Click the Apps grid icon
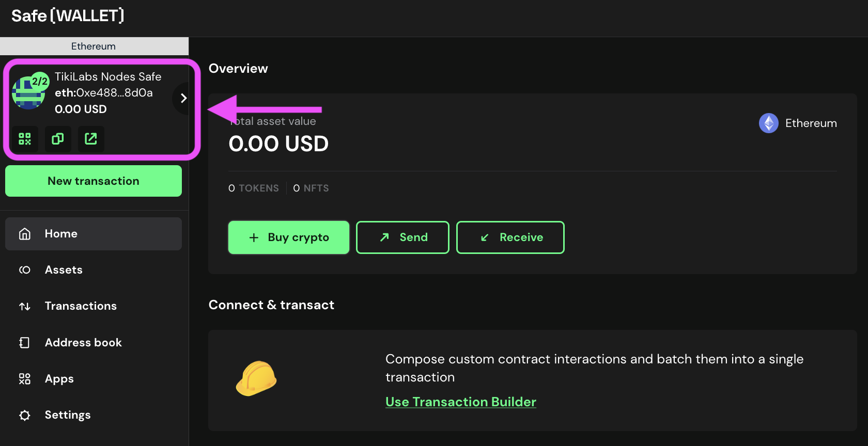The height and width of the screenshot is (446, 868). pos(25,379)
